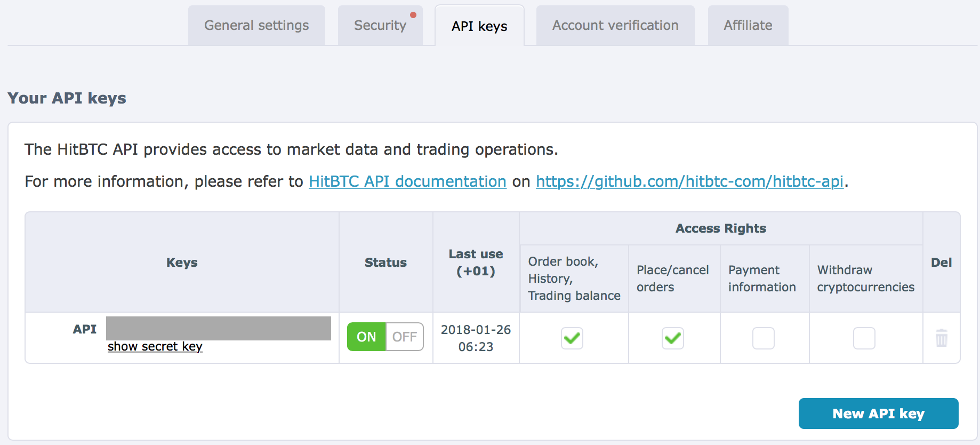Open the github.com hitbtc-api URL

click(690, 181)
